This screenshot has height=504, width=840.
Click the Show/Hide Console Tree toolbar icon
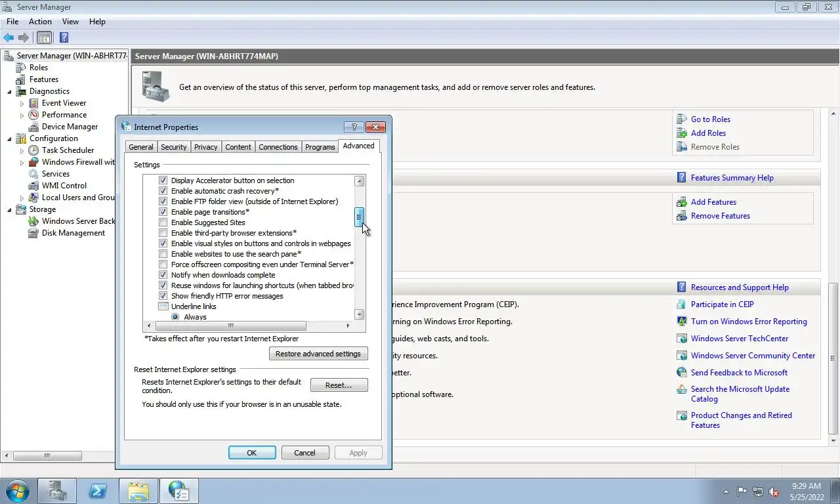[x=44, y=37]
